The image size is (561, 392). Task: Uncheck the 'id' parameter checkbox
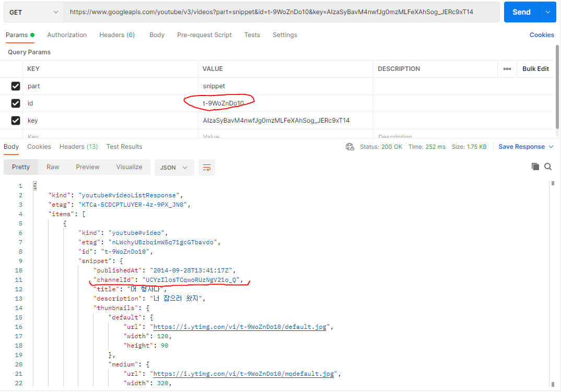15,103
